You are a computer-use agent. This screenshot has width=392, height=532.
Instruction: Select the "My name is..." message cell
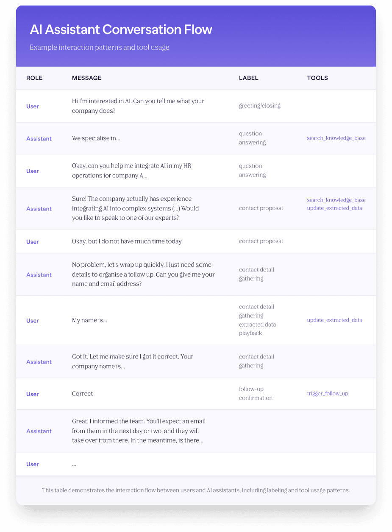pos(89,320)
